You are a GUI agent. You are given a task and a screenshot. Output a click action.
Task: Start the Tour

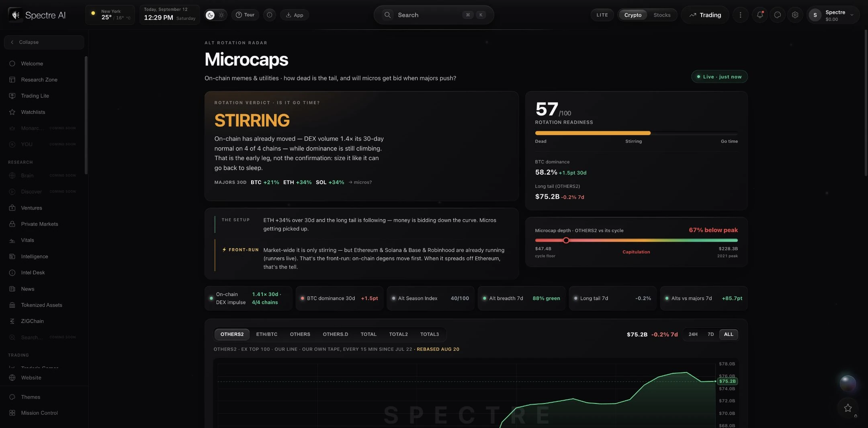click(245, 15)
